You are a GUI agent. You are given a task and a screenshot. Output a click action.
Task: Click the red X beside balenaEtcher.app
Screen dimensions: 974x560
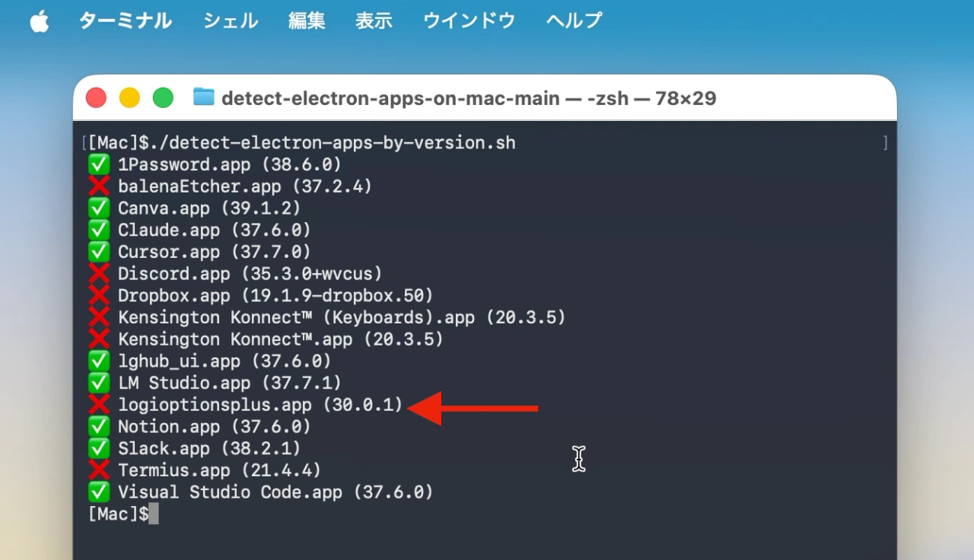point(98,186)
